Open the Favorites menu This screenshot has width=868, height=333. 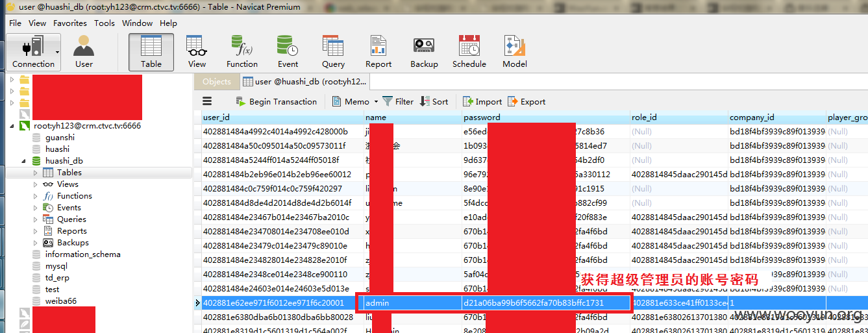point(69,23)
